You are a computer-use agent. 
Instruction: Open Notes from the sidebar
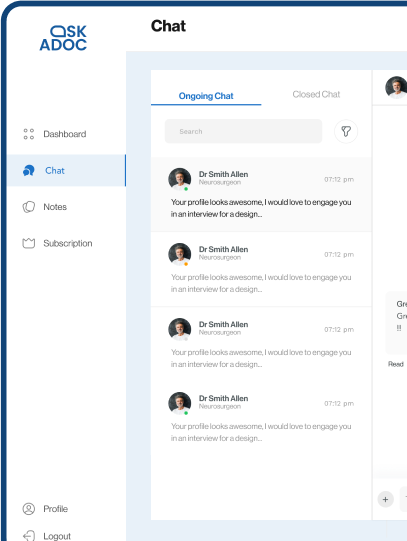pos(55,207)
